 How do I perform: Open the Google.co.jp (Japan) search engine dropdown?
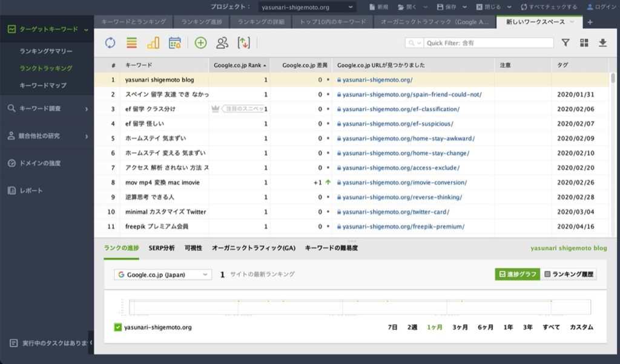click(x=163, y=275)
